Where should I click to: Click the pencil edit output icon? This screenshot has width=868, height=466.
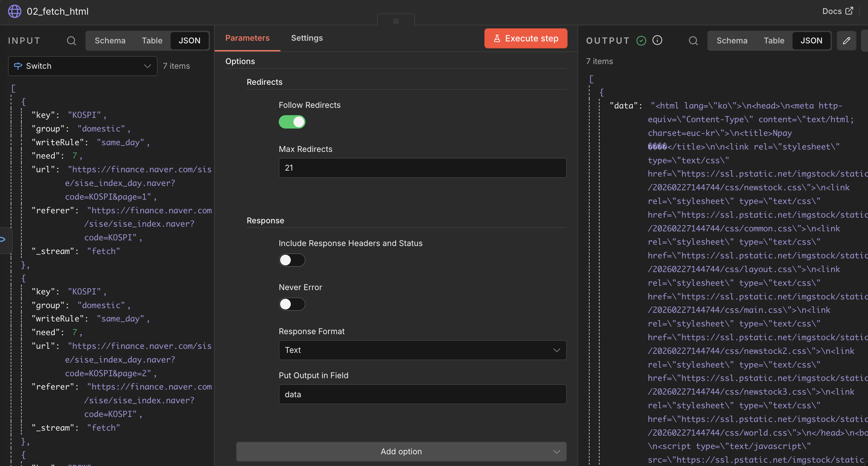click(x=846, y=41)
